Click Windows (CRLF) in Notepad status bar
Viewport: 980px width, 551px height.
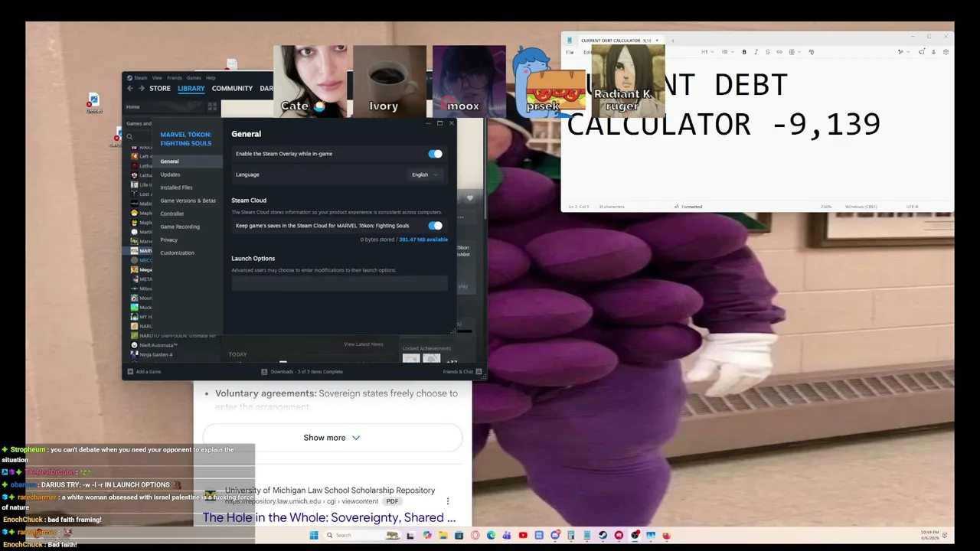click(x=860, y=207)
